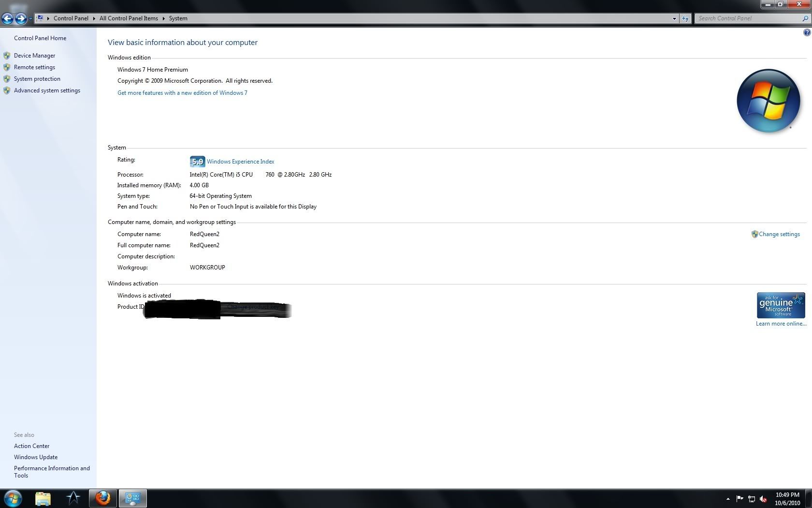The width and height of the screenshot is (812, 508).
Task: Click shield icon beside Device Manager
Action: [7, 56]
